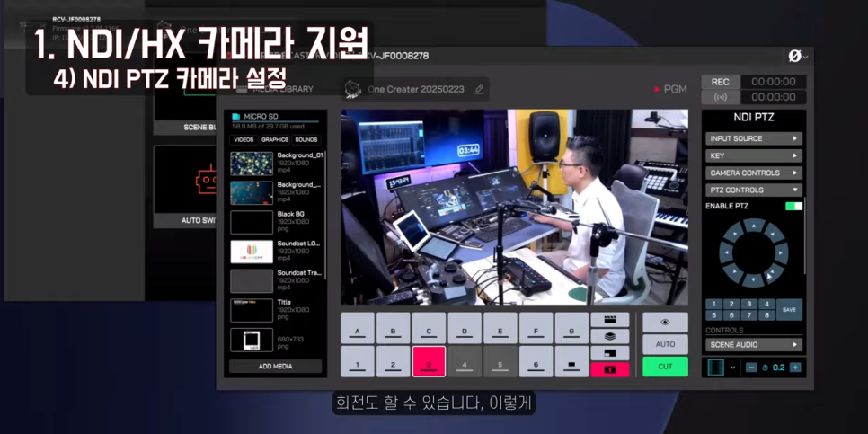Collapse the PTZ Controls section
The height and width of the screenshot is (434, 868).
[753, 190]
